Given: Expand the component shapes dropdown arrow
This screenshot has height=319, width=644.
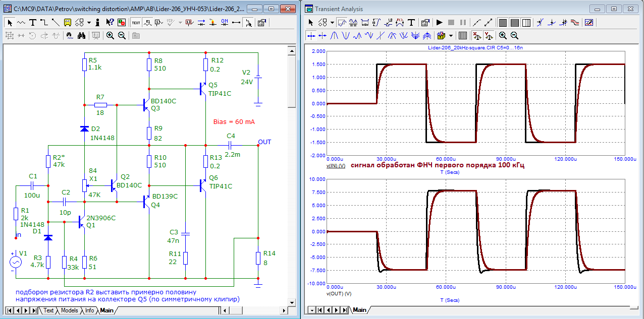Looking at the screenshot, I should (89, 22).
